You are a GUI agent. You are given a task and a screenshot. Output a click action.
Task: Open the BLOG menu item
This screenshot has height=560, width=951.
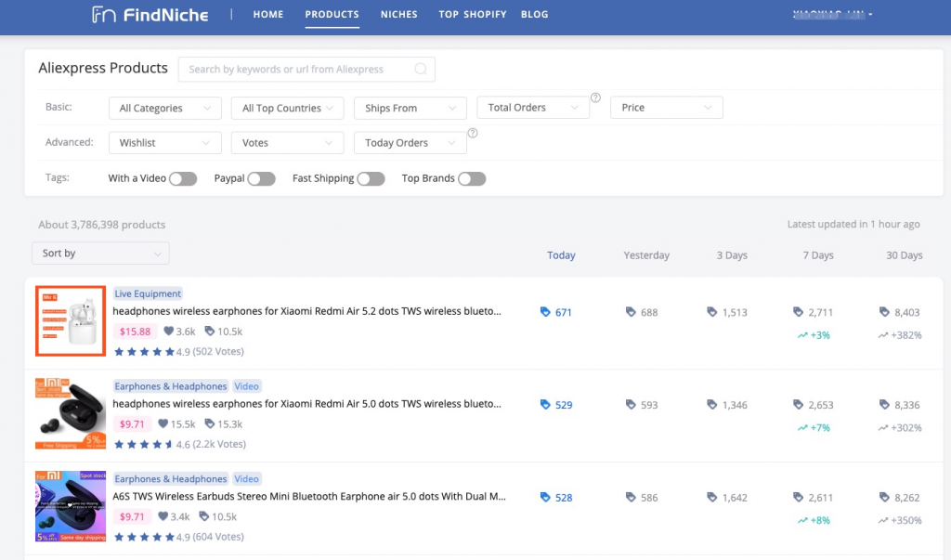tap(534, 15)
